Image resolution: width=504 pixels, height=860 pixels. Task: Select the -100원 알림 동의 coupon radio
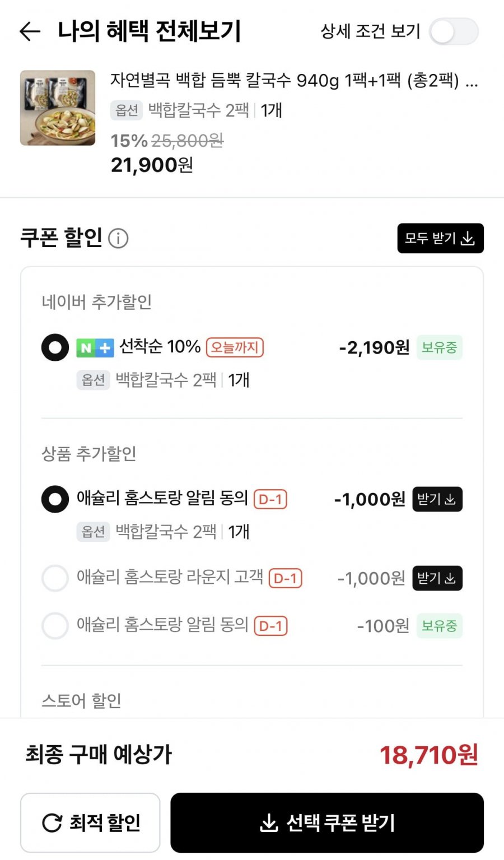[x=55, y=626]
